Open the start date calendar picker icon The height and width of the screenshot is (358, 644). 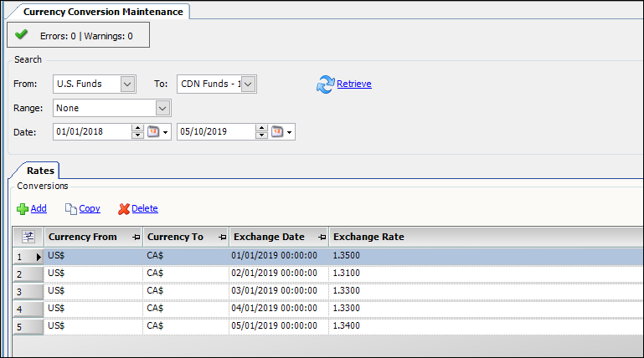[154, 132]
